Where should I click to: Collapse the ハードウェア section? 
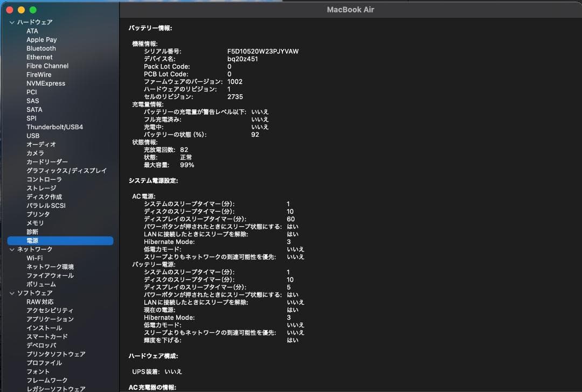coord(12,22)
